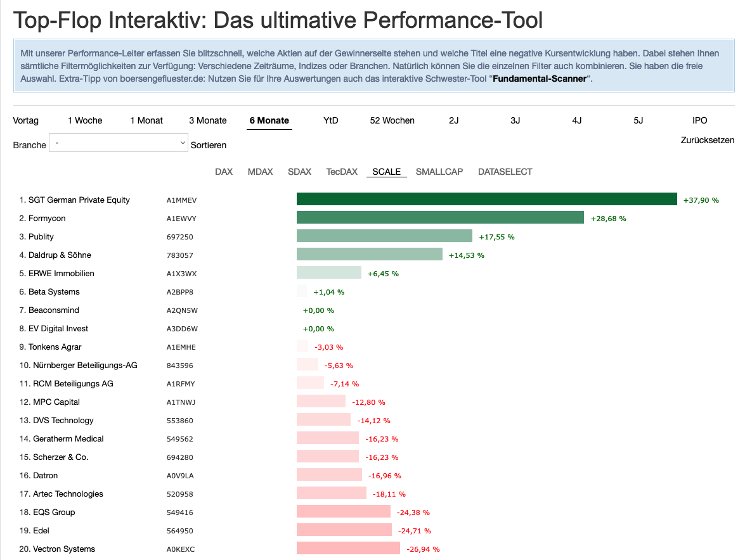Open the Publity stock entry
745x560 pixels.
point(41,237)
